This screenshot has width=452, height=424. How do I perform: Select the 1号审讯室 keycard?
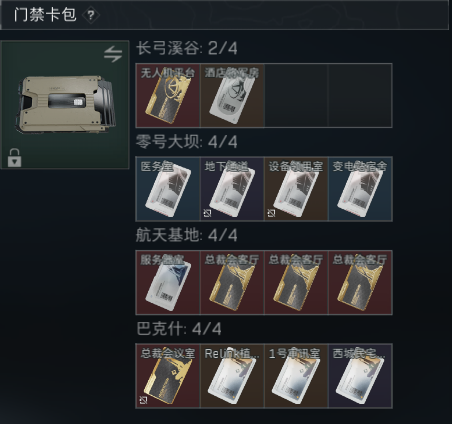296,376
